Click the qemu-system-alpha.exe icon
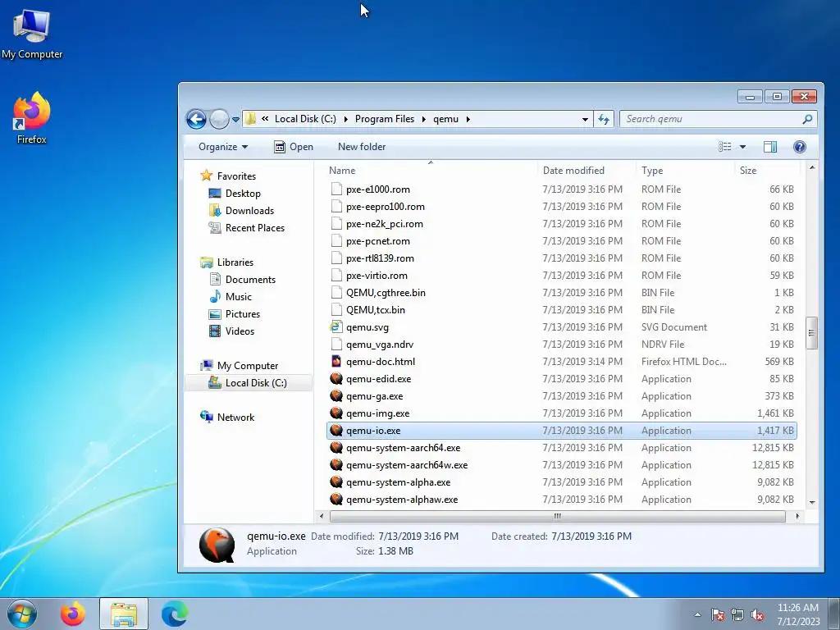The height and width of the screenshot is (630, 840). pyautogui.click(x=336, y=482)
